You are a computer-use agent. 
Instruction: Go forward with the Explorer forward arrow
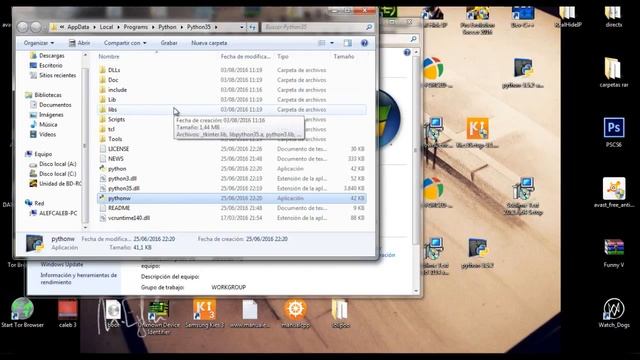36,27
